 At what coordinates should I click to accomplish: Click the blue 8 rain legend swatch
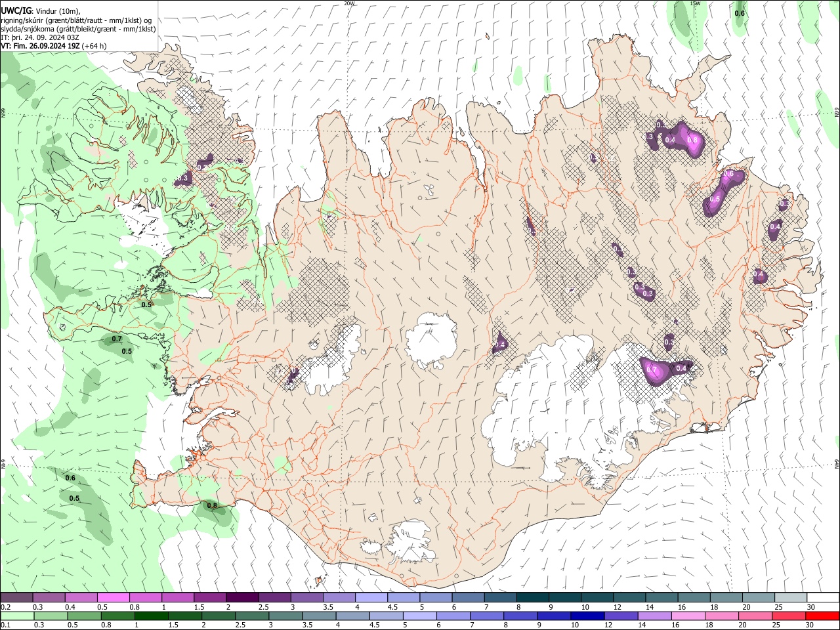coord(522,616)
